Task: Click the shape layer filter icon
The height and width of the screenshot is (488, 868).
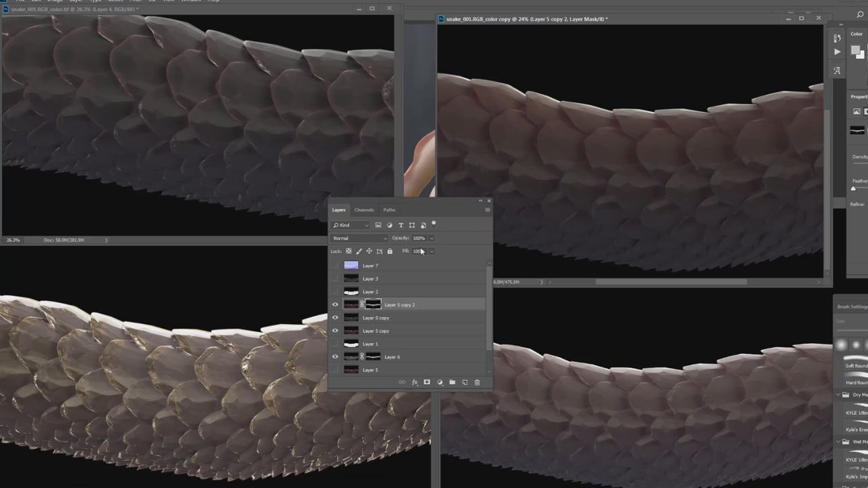Action: pyautogui.click(x=412, y=225)
